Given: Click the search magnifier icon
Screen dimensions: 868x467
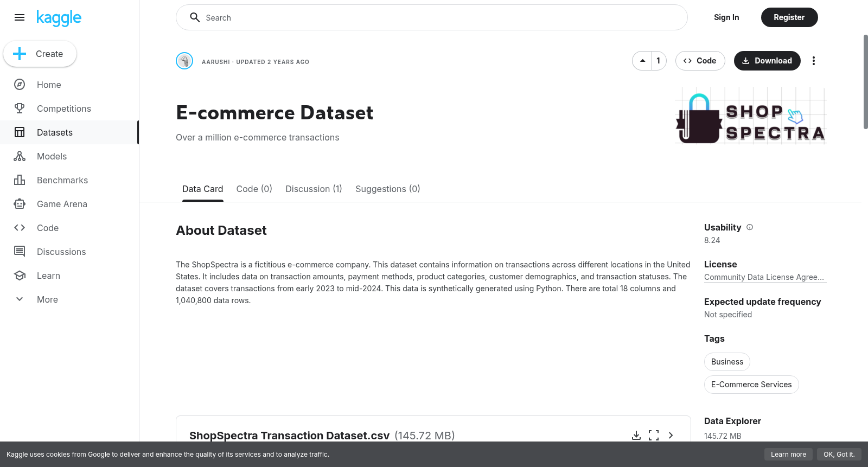Looking at the screenshot, I should point(195,17).
